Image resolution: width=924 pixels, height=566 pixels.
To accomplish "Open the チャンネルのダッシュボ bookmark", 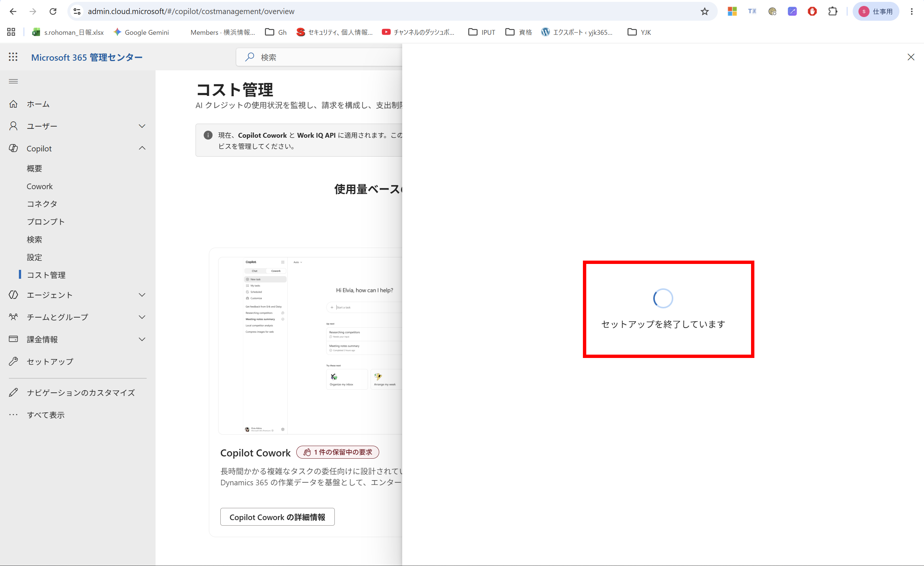I will [418, 32].
